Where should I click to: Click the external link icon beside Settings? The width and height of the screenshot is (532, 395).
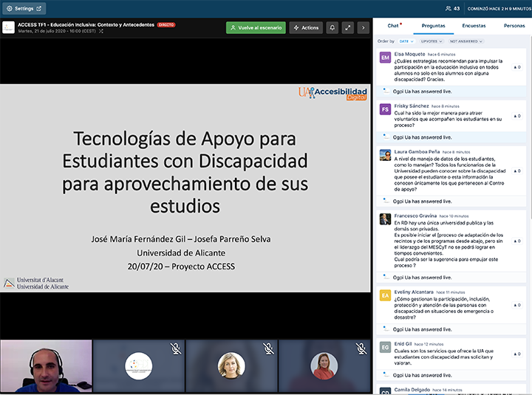click(x=38, y=8)
